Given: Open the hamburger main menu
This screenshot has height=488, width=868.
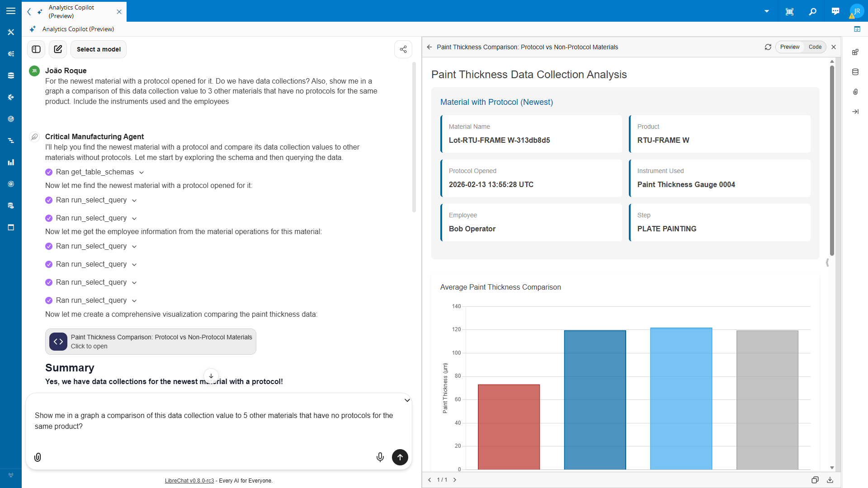Looking at the screenshot, I should [x=11, y=11].
